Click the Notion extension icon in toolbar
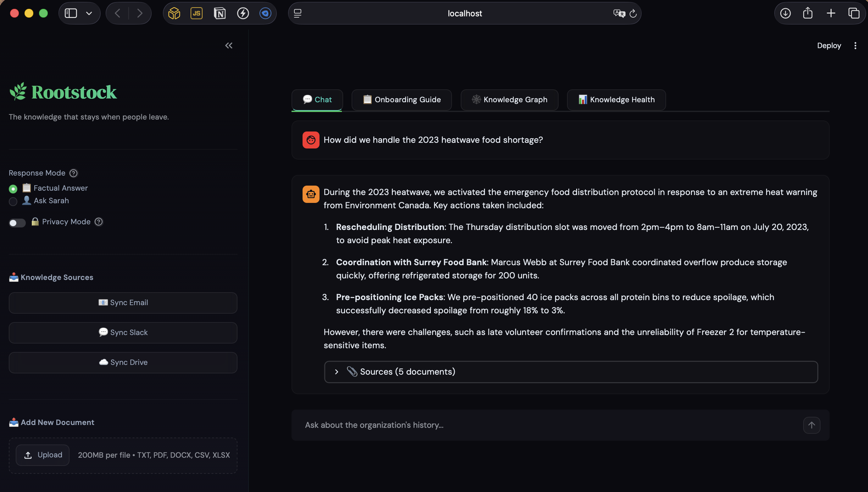This screenshot has height=492, width=868. coord(220,14)
